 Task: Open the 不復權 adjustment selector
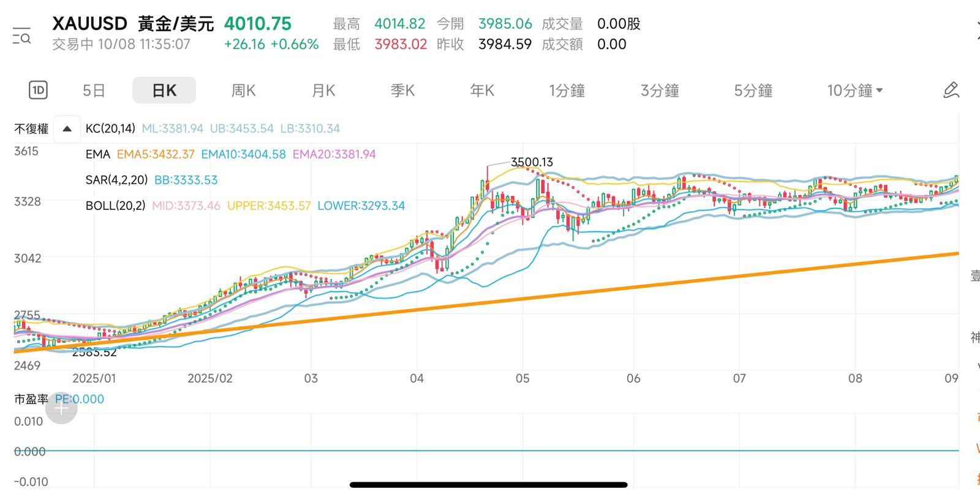pyautogui.click(x=31, y=129)
